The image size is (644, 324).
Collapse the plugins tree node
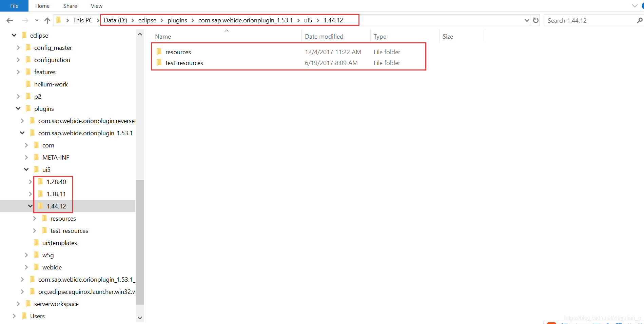18,108
